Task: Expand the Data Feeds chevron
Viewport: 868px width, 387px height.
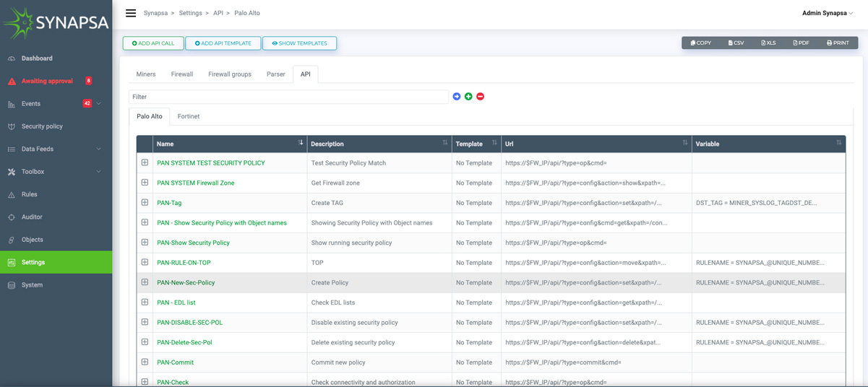Action: pyautogui.click(x=99, y=149)
